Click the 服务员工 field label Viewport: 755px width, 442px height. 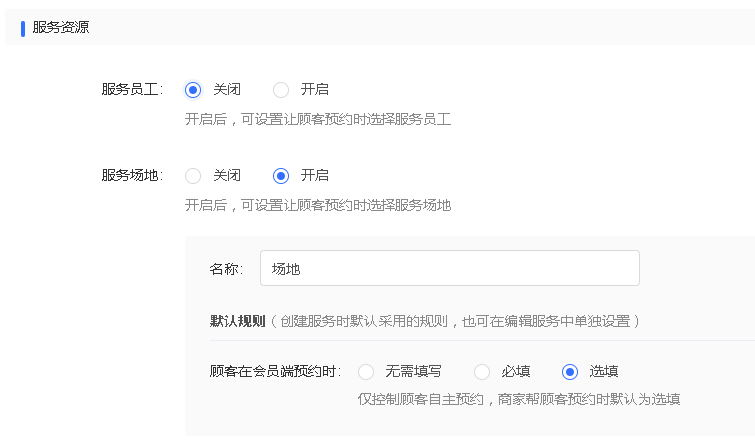132,90
